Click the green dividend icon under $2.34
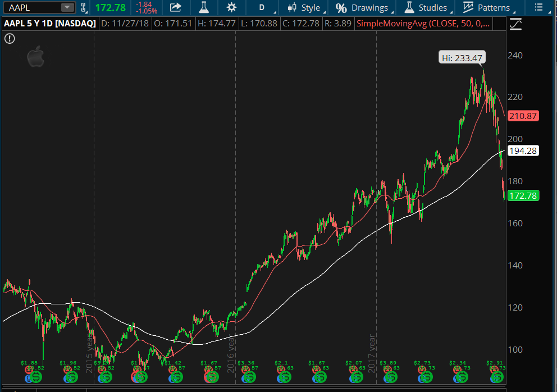 (x=462, y=376)
